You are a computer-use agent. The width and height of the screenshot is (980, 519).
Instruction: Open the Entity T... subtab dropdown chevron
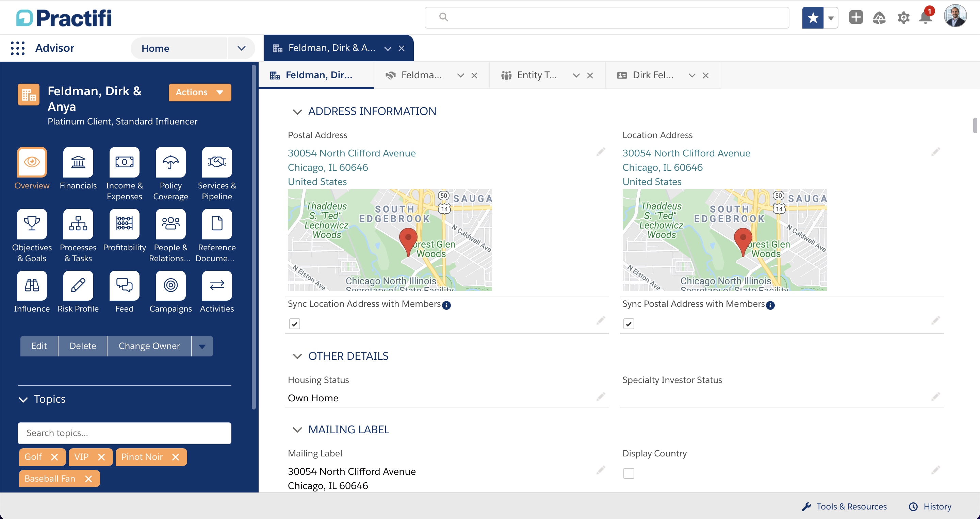click(x=576, y=76)
